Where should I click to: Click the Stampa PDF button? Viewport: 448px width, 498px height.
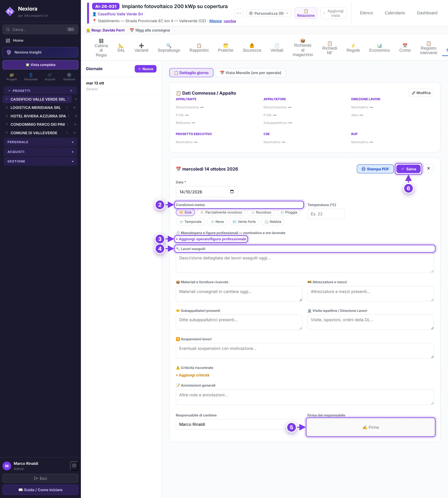click(x=375, y=169)
